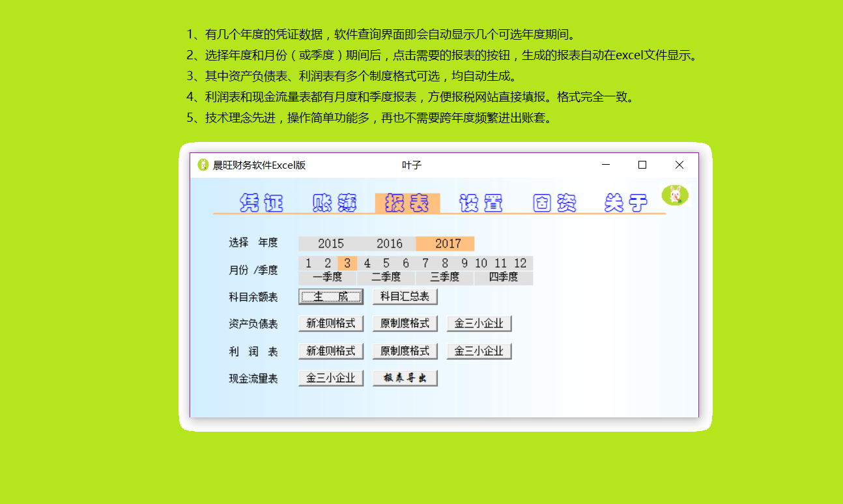Image resolution: width=843 pixels, height=504 pixels.
Task: Click the app logo in title bar
Action: [x=203, y=165]
